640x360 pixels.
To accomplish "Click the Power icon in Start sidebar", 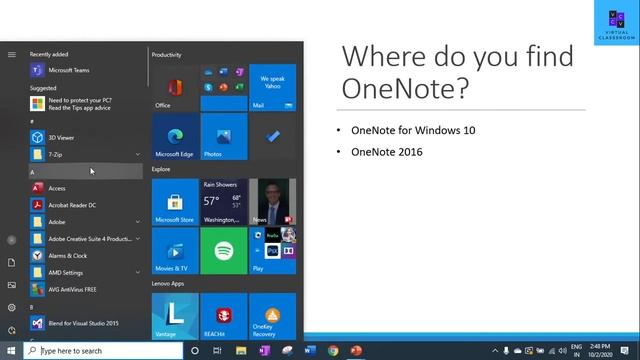I will pyautogui.click(x=11, y=330).
